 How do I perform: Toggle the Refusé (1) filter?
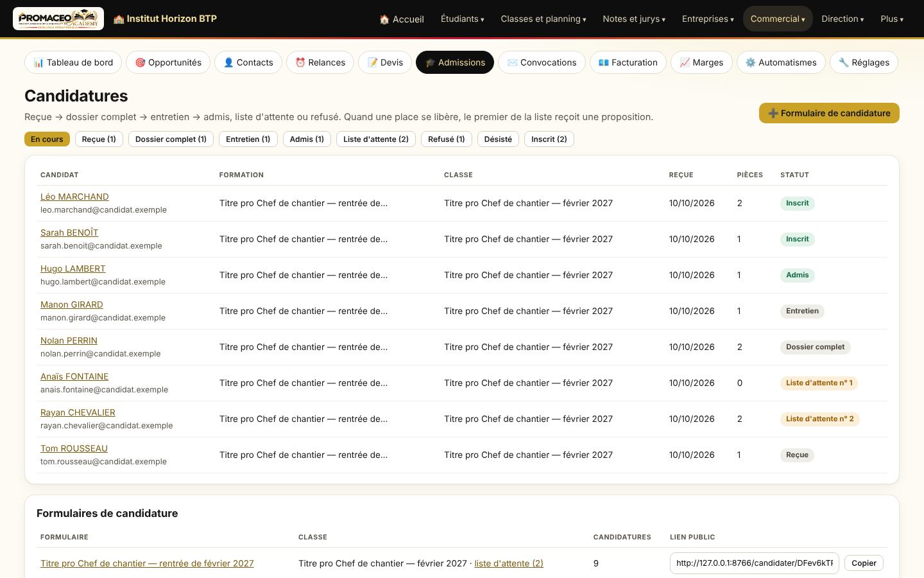(x=447, y=139)
